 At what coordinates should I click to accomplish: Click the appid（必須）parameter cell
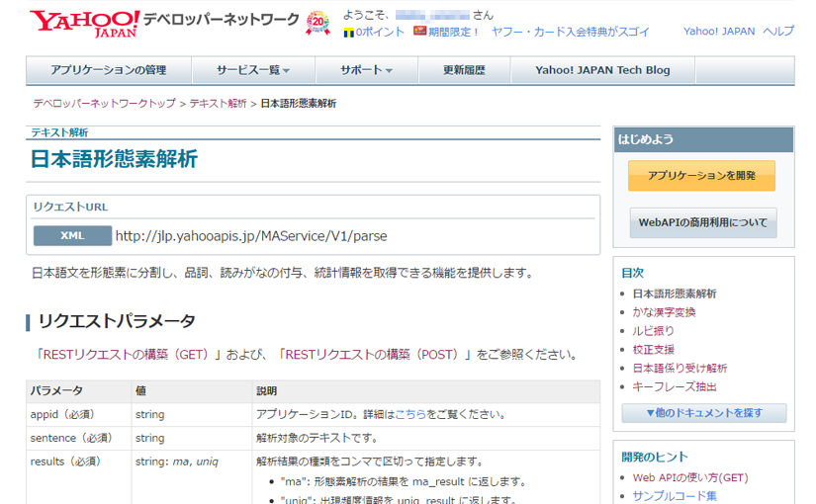(79, 414)
